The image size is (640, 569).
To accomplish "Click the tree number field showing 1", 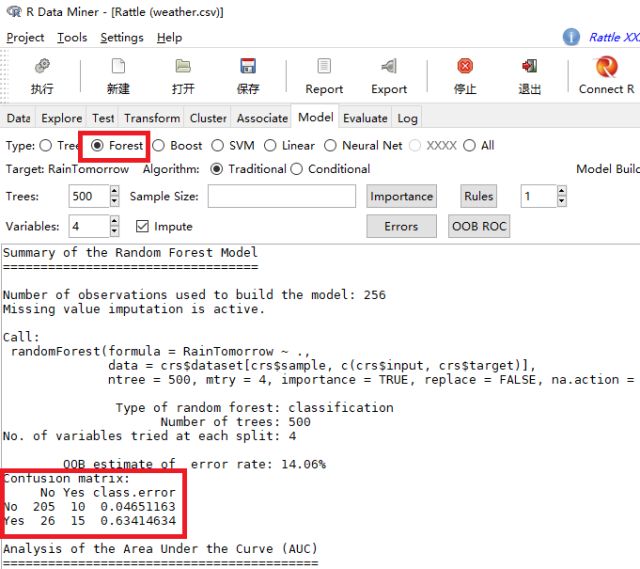I will point(539,196).
